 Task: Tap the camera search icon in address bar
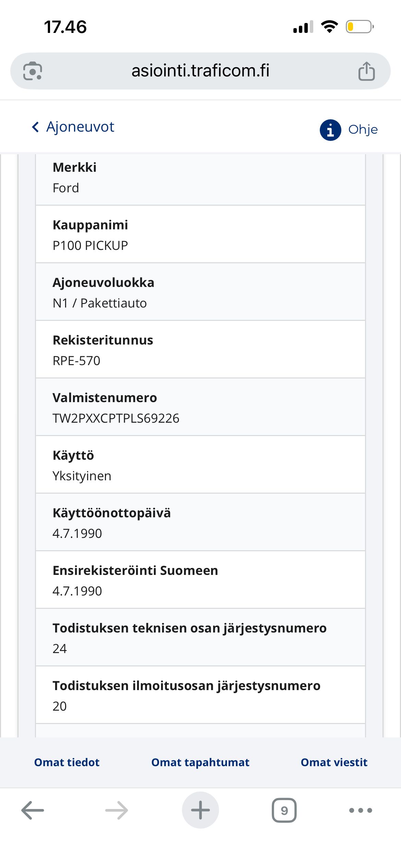pos(33,71)
